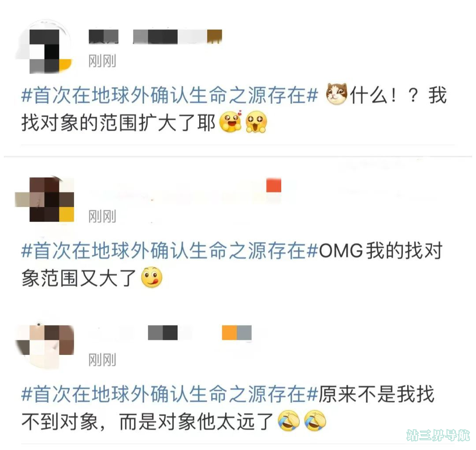Screen dimensions: 476x450
Task: Click the green watermark text in the corner
Action: point(439,435)
